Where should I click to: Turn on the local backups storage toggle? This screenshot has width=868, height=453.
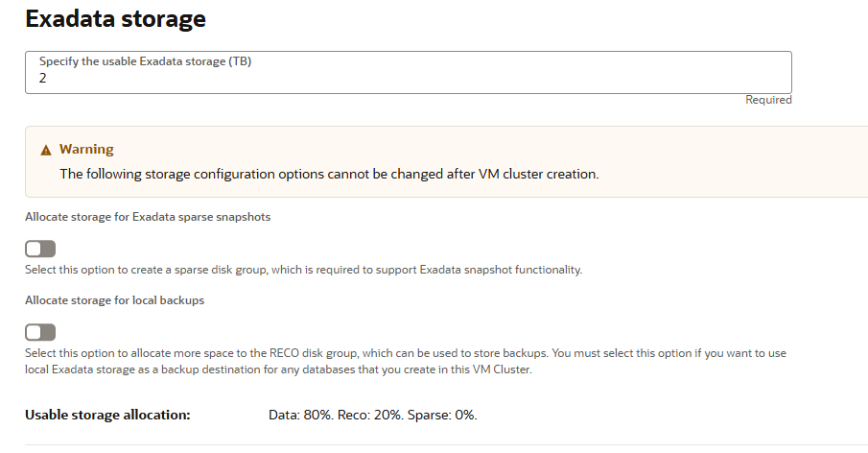click(x=40, y=332)
